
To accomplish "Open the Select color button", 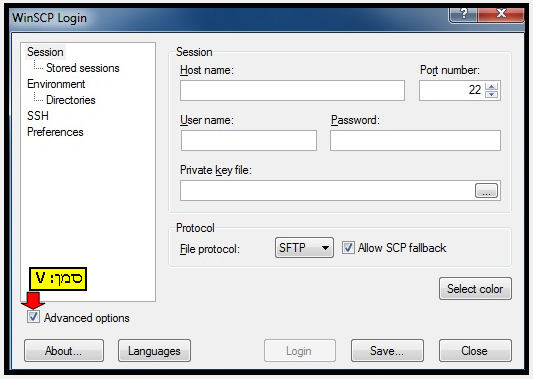I will tap(475, 289).
